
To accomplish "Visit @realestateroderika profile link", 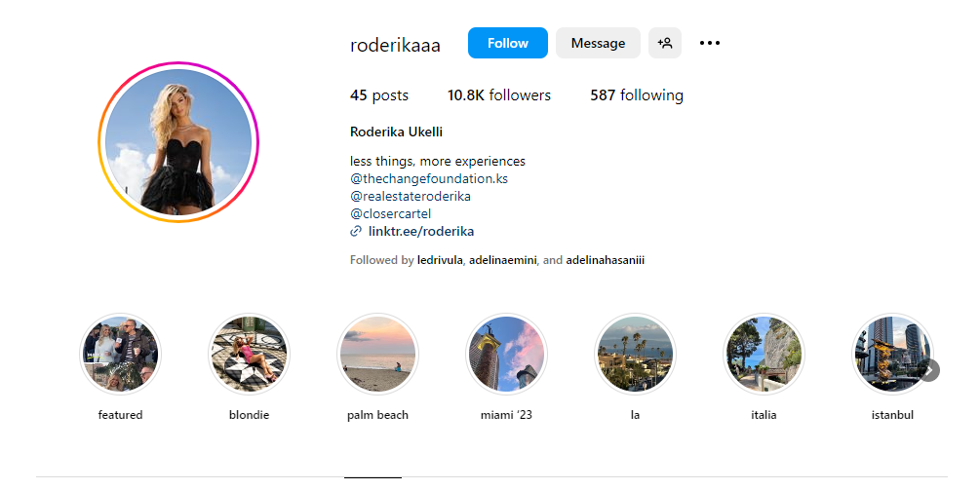I will (x=410, y=196).
